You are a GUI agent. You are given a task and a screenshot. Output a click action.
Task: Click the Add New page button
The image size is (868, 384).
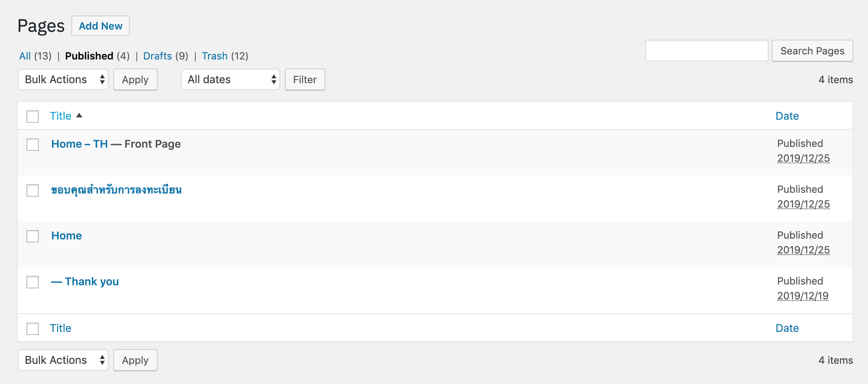click(x=101, y=26)
